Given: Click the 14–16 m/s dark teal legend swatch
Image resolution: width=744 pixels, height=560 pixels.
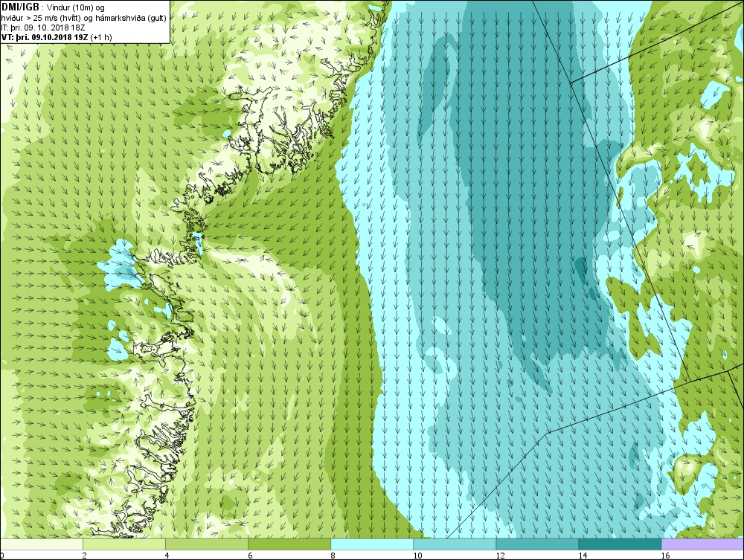Looking at the screenshot, I should tap(620, 544).
